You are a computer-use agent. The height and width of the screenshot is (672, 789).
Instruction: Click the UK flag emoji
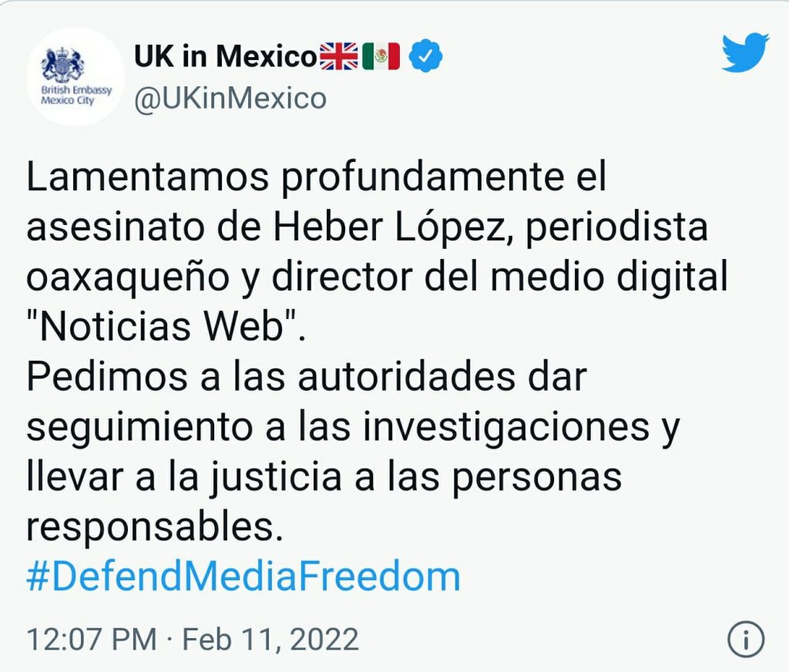click(x=339, y=56)
